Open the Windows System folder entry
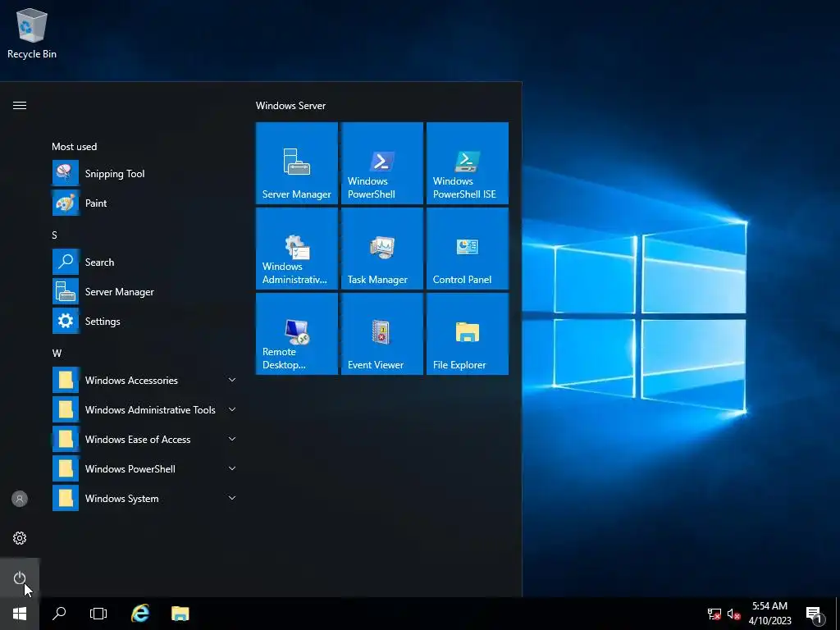 point(146,498)
